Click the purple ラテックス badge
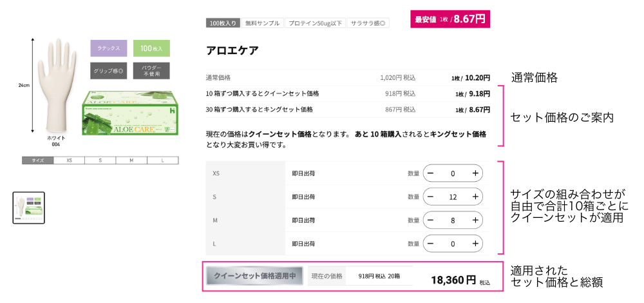The height and width of the screenshot is (303, 644). (108, 48)
